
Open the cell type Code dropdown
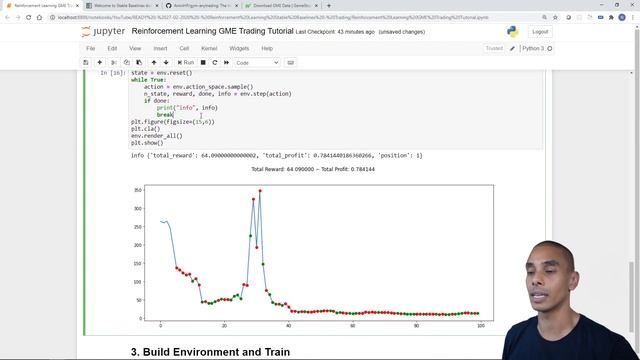[257, 63]
